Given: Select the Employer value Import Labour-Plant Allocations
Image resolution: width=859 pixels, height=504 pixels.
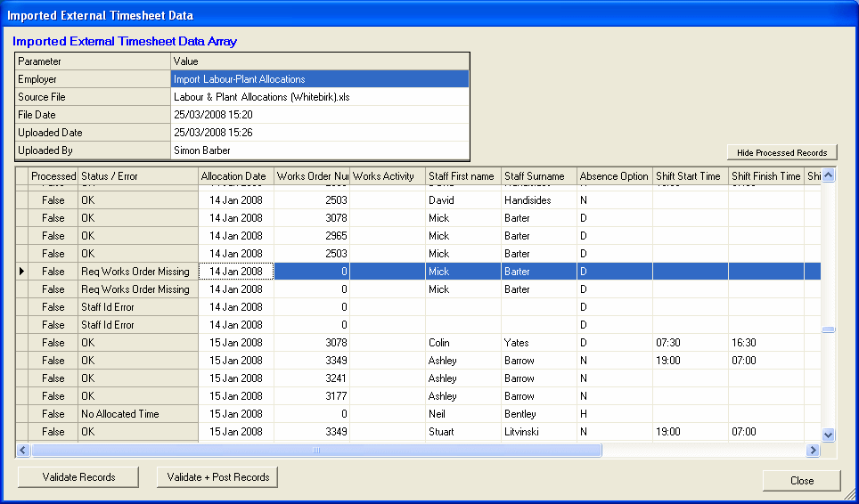Looking at the screenshot, I should click(x=319, y=79).
